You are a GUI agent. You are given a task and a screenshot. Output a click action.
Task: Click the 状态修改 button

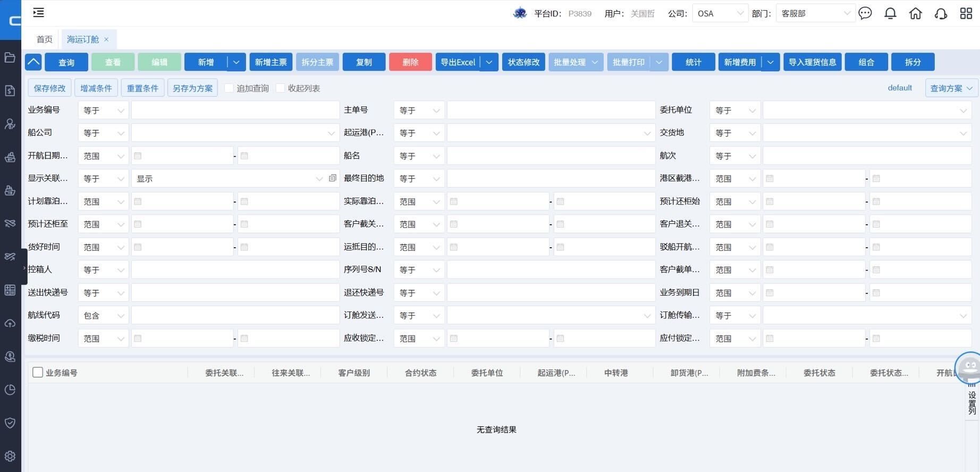(523, 62)
